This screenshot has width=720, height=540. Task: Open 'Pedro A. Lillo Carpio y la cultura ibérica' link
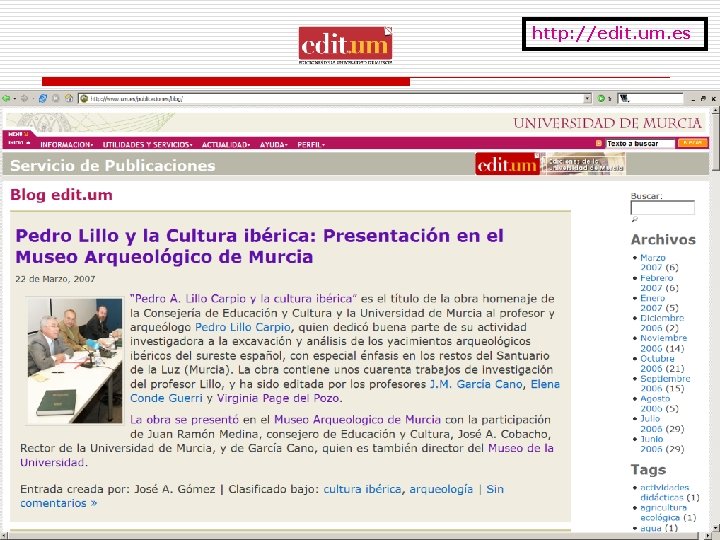[x=243, y=298]
